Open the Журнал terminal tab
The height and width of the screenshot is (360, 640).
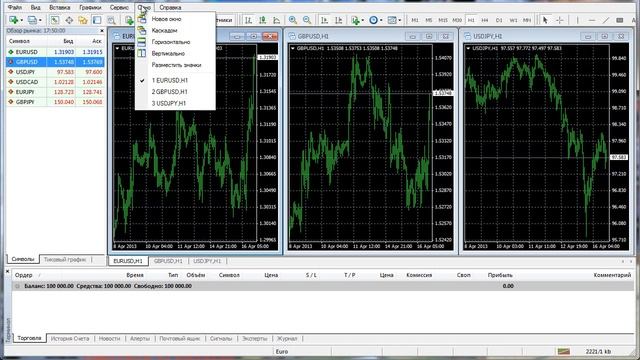287,339
